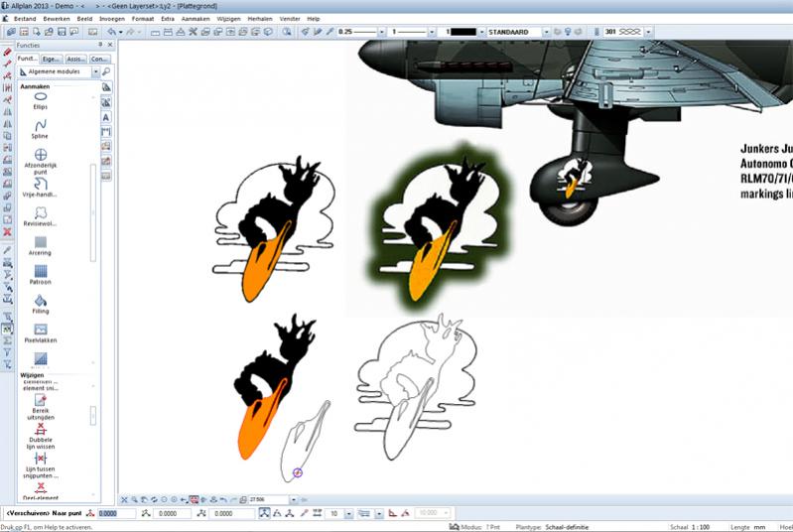The height and width of the screenshot is (532, 793).
Task: Click the red X delete icon in left toolbar
Action: pyautogui.click(x=7, y=232)
